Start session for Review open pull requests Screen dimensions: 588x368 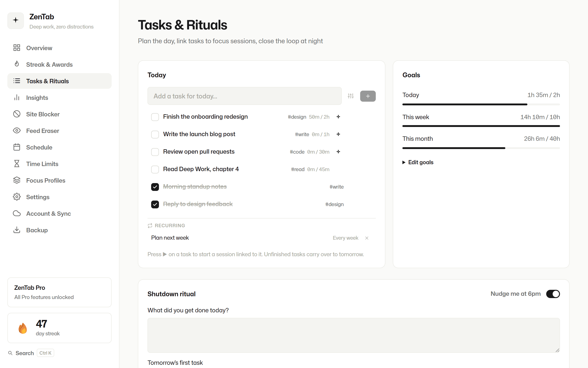coord(338,152)
